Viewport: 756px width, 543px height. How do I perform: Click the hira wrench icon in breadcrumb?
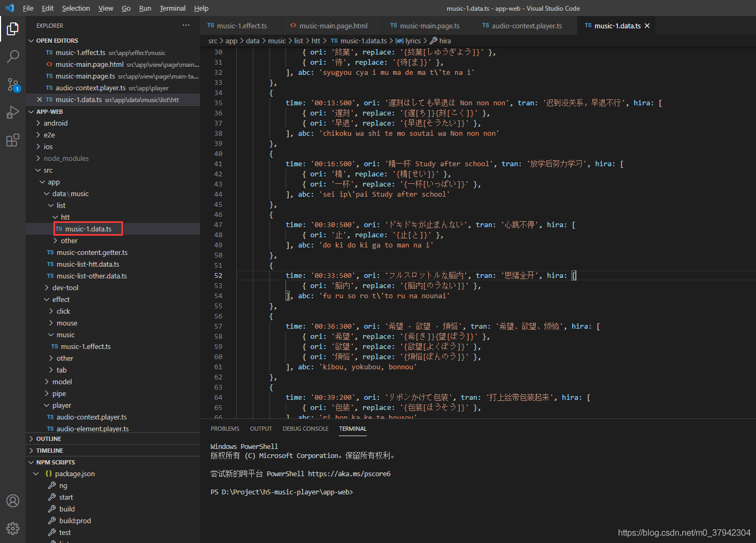pos(434,41)
